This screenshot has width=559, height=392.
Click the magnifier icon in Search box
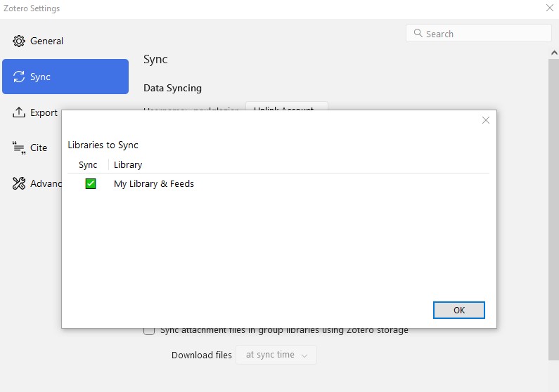pyautogui.click(x=418, y=33)
